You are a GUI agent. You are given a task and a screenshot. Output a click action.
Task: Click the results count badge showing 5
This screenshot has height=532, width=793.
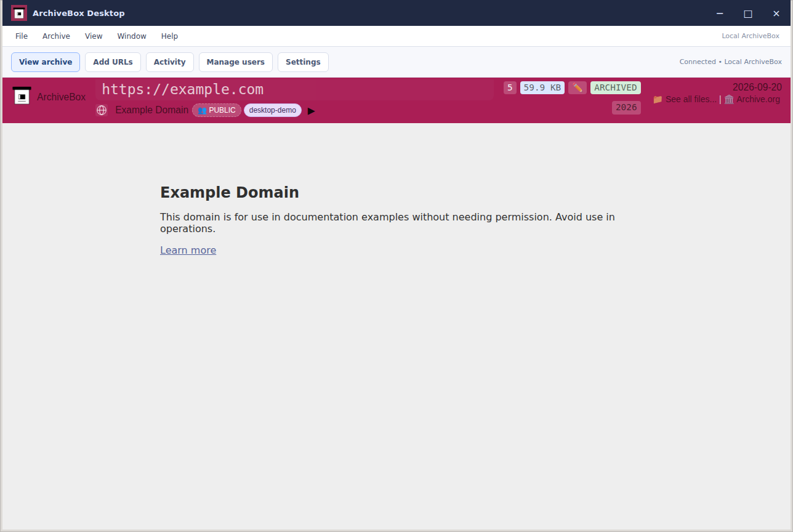coord(510,87)
